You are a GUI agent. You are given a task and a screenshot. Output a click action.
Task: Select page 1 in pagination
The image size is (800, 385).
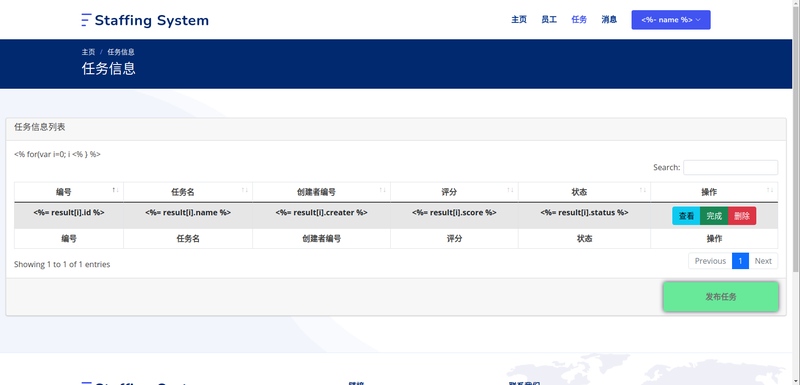pyautogui.click(x=740, y=261)
